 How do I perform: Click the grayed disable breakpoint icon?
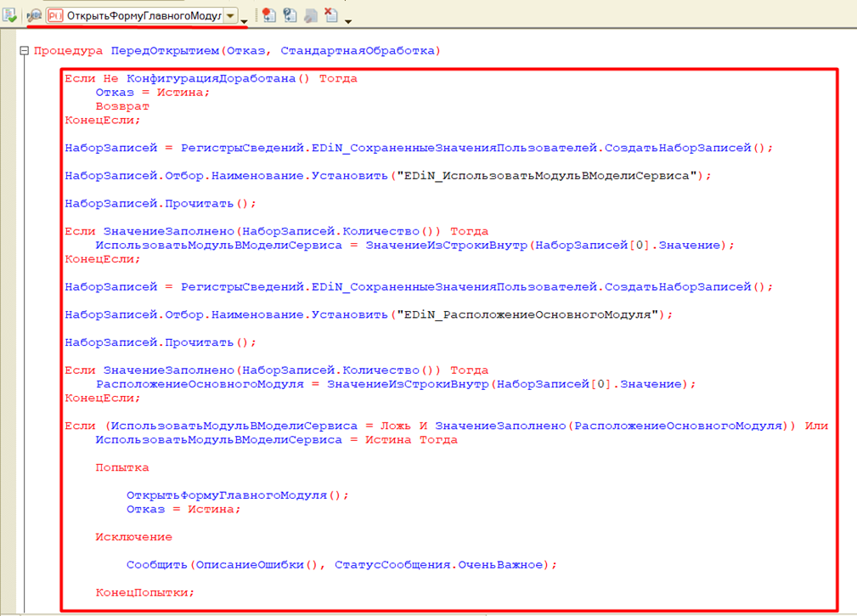tap(311, 15)
